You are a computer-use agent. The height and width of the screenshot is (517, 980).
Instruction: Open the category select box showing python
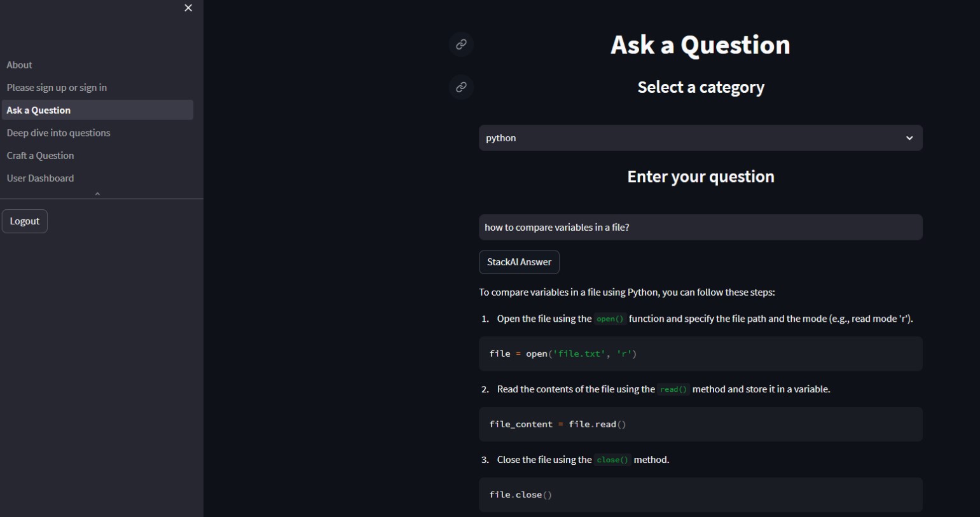701,138
